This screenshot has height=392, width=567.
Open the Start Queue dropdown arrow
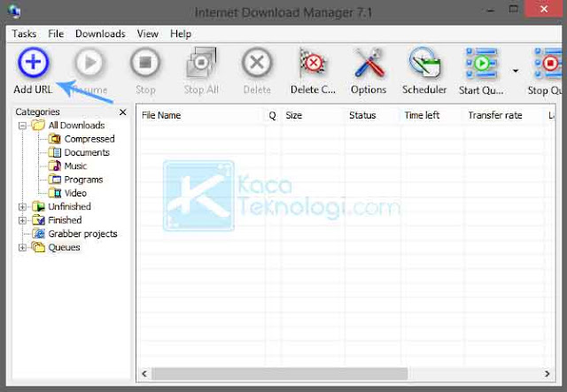point(516,71)
